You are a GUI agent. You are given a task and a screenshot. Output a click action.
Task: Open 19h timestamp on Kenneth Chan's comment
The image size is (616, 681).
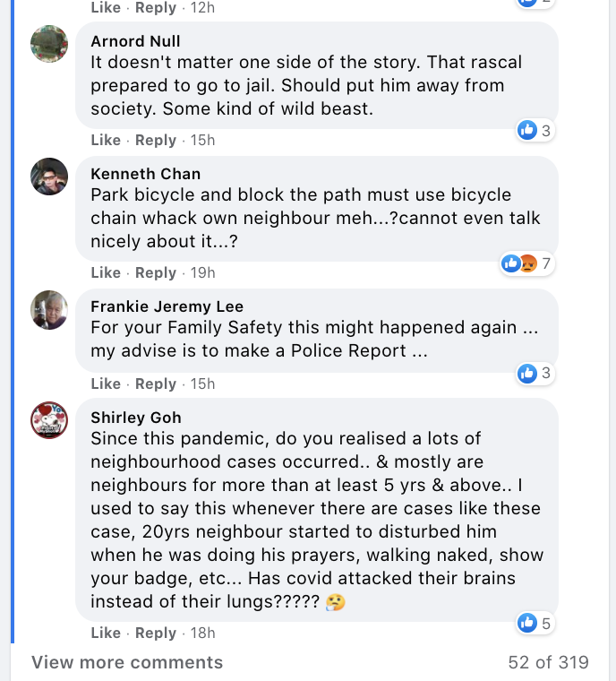[203, 272]
